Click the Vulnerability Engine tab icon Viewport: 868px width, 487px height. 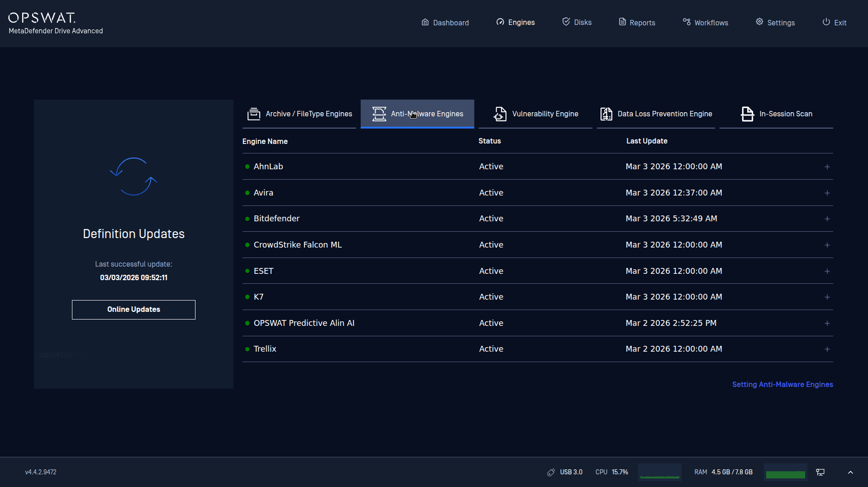click(500, 114)
